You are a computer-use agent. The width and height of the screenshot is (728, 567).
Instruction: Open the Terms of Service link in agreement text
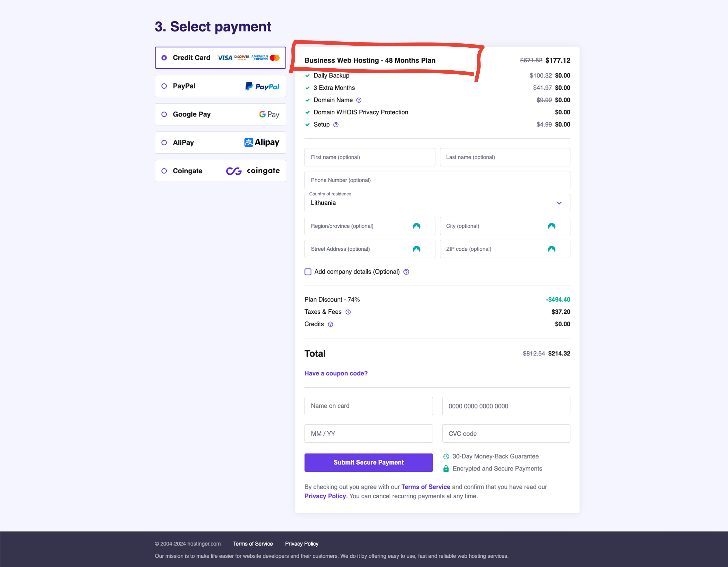click(425, 487)
